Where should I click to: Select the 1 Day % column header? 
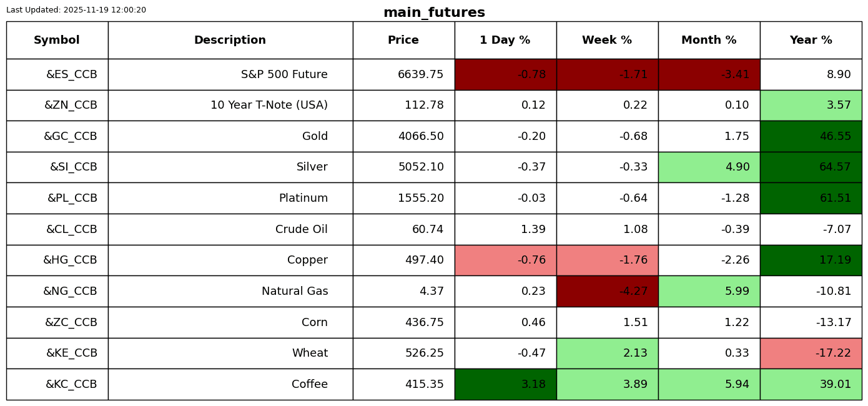tap(505, 41)
